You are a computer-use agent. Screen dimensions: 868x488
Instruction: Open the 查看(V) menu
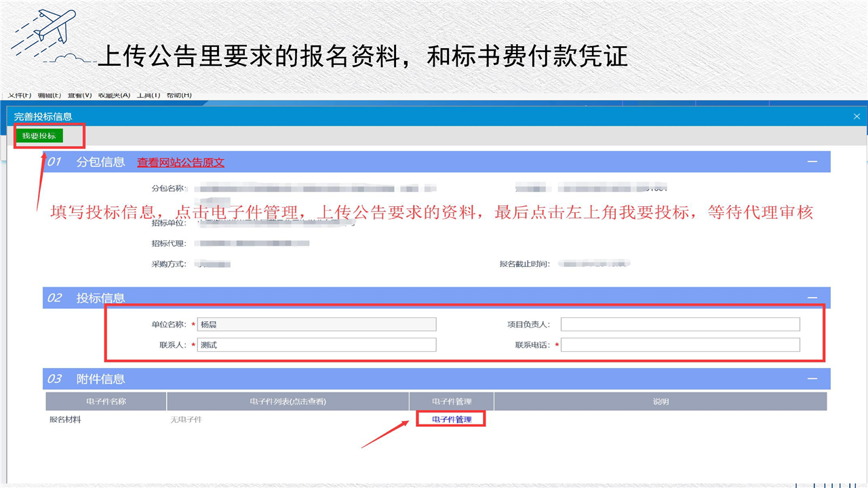[x=79, y=96]
